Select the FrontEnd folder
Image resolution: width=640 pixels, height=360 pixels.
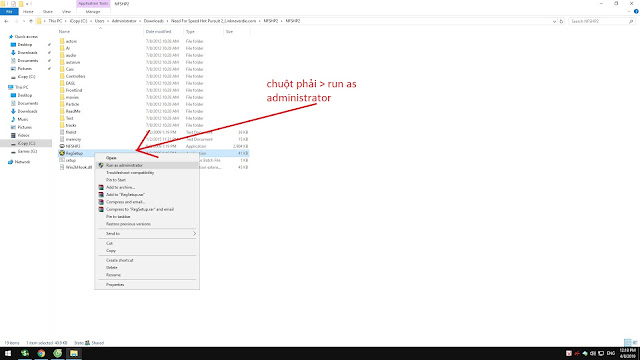coord(74,90)
